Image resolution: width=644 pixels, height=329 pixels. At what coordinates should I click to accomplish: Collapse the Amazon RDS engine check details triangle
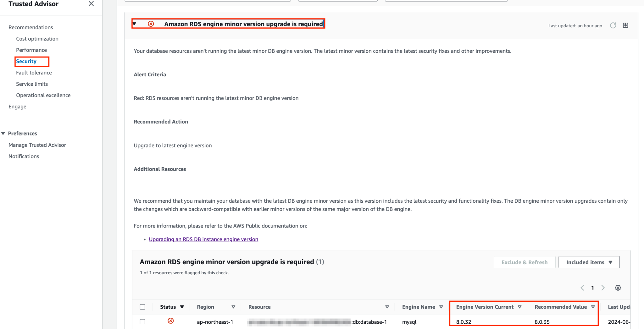(x=134, y=24)
